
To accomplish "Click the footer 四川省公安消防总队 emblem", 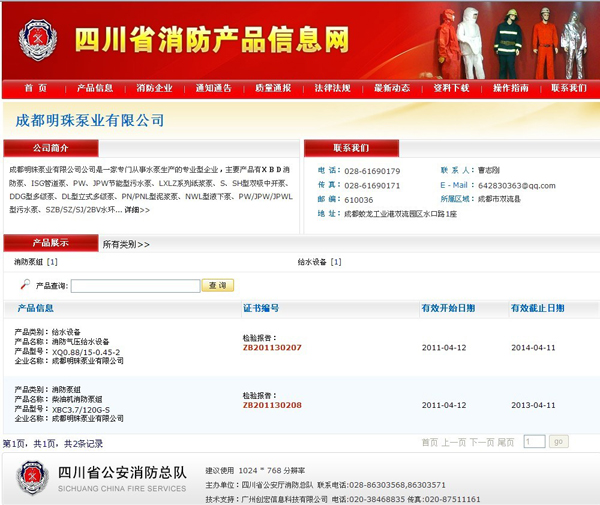I will 33,478.
